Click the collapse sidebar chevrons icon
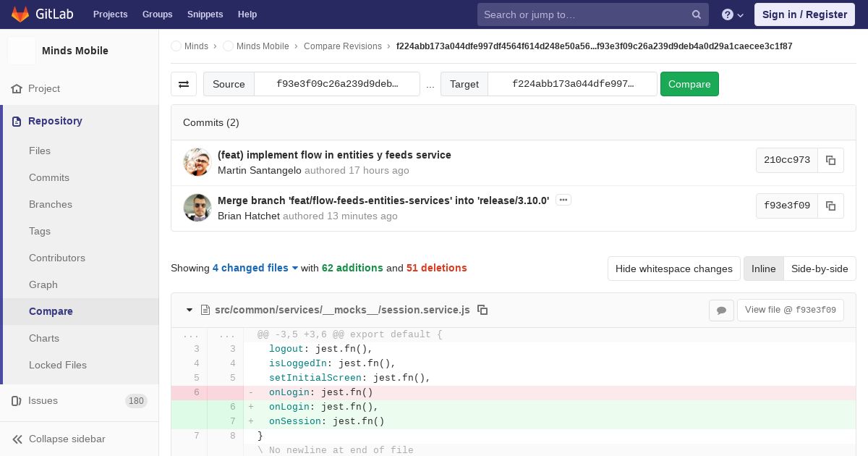 17,439
